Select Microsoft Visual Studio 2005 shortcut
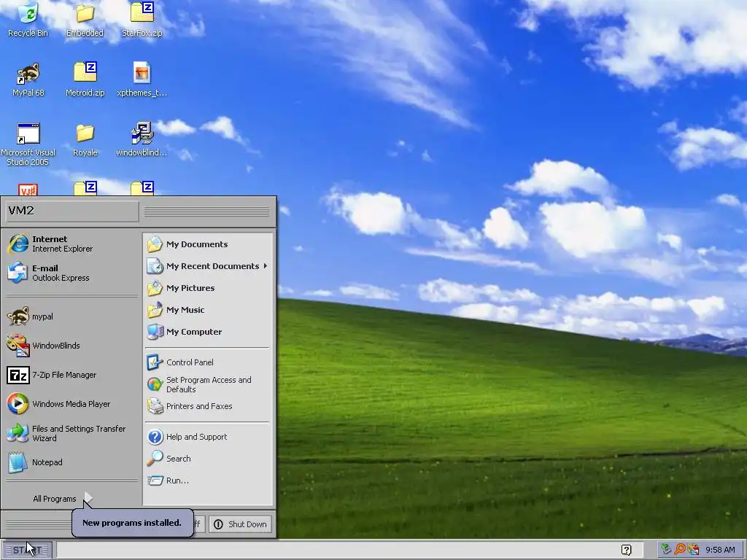The width and height of the screenshot is (747, 560). click(28, 144)
